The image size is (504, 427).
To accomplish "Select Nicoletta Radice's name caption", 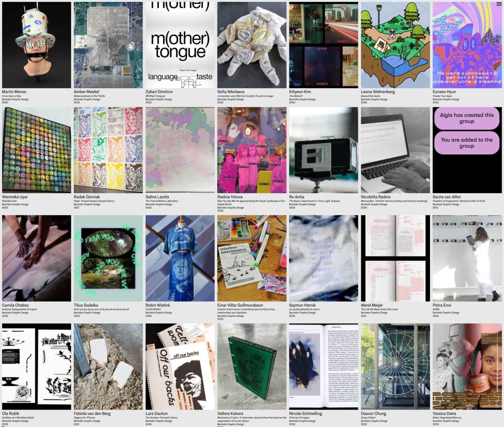I will pyautogui.click(x=376, y=197).
